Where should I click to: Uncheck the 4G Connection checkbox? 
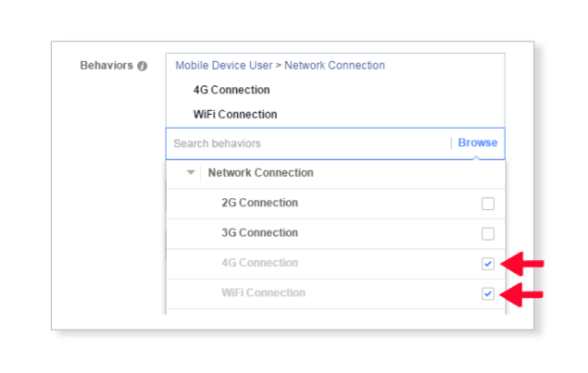click(488, 264)
